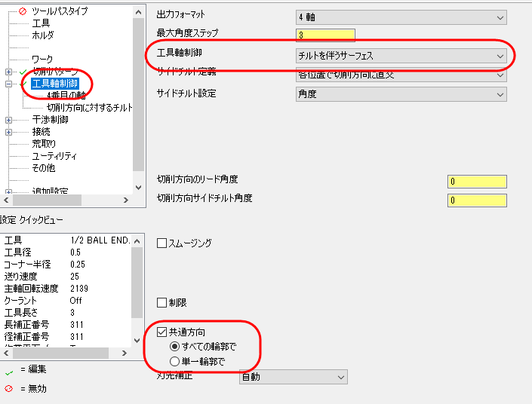Image resolution: width=532 pixels, height=404 pixels.
Task: Enable the スムージング checkbox
Action: click(161, 243)
